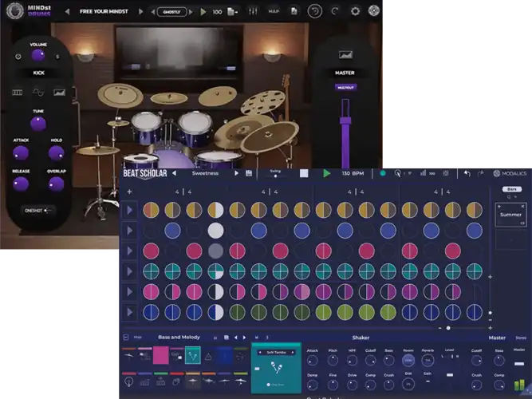
Task: Select the Bars mode button
Action: [x=512, y=189]
